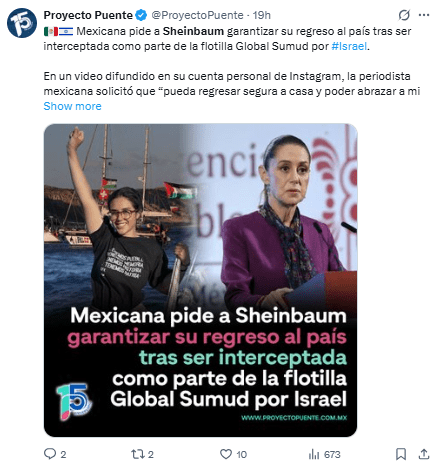Click the Proyecto Puente display name

pos(88,15)
